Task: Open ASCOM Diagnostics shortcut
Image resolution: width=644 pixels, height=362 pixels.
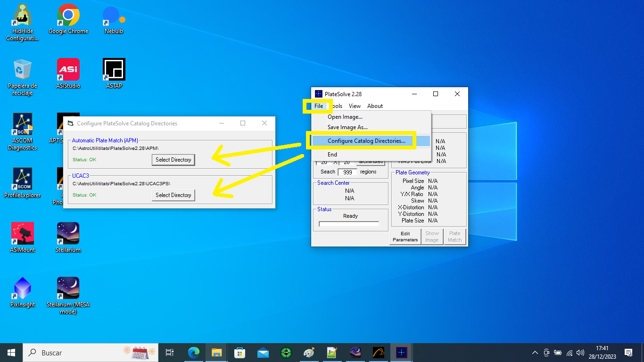Action: click(23, 125)
